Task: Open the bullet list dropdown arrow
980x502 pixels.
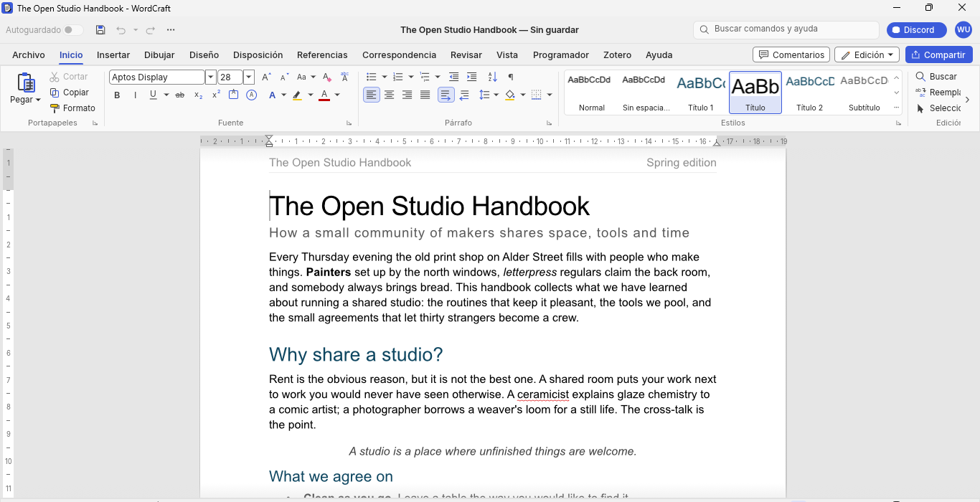Action: pyautogui.click(x=385, y=77)
